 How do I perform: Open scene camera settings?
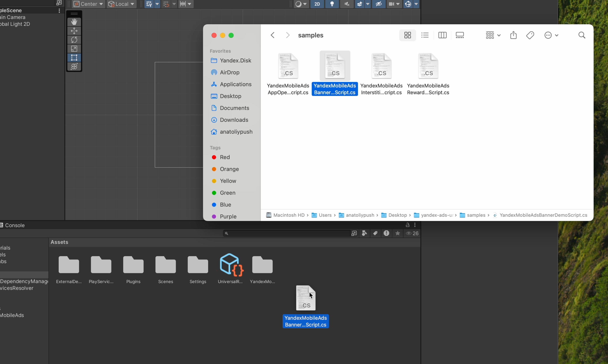click(394, 4)
